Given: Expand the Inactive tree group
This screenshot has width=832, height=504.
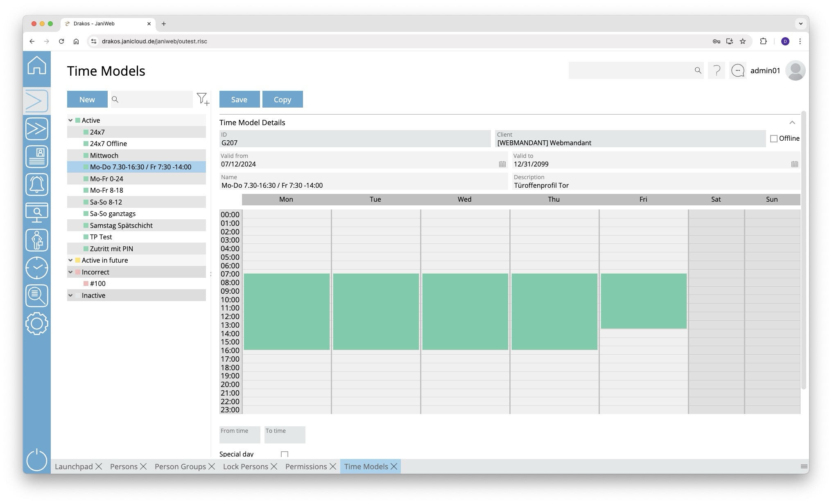Looking at the screenshot, I should (x=70, y=295).
